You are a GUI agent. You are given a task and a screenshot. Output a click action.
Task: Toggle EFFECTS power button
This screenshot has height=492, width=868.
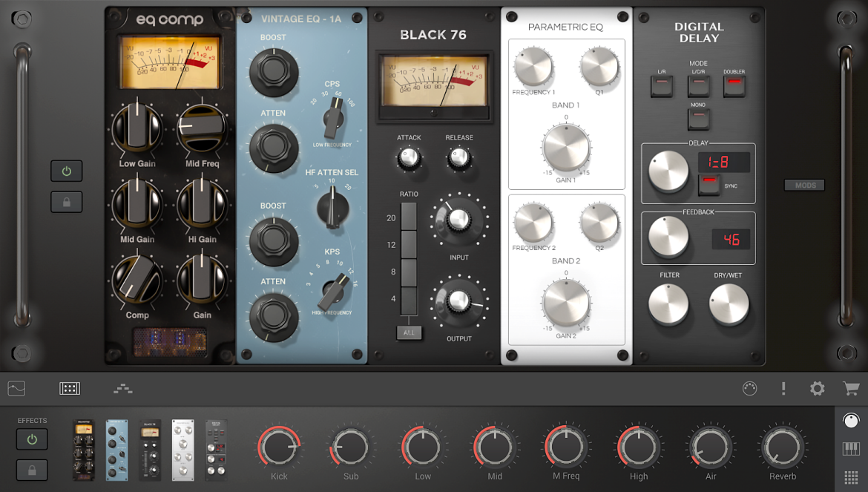pos(32,439)
